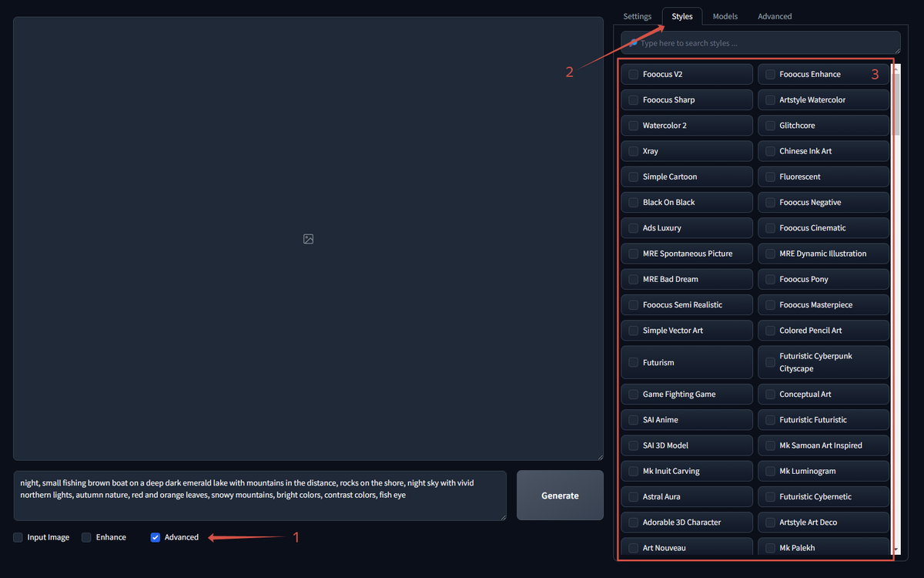Toggle Futuristic Cyberpunk Cityscape style
Viewport: 924px width, 578px height.
770,362
